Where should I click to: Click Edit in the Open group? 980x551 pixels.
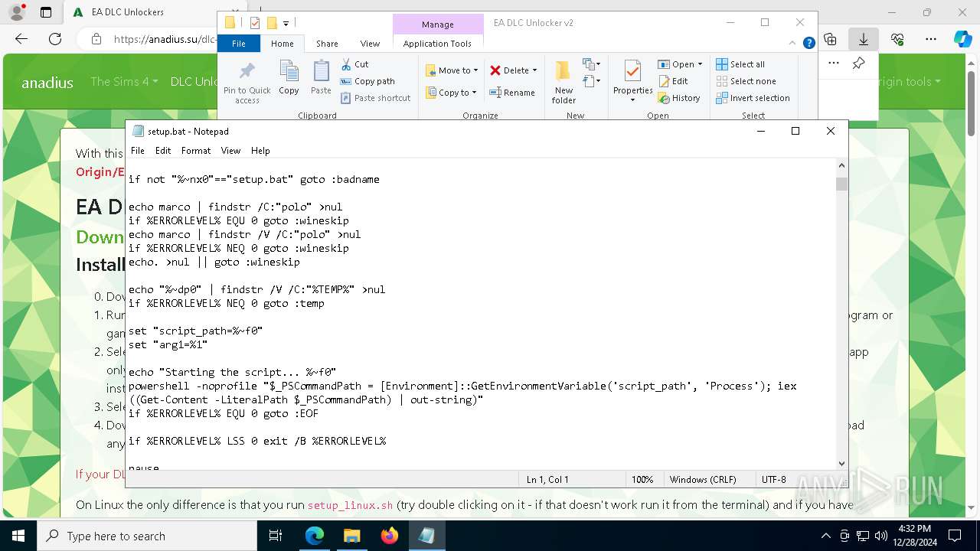(x=673, y=81)
